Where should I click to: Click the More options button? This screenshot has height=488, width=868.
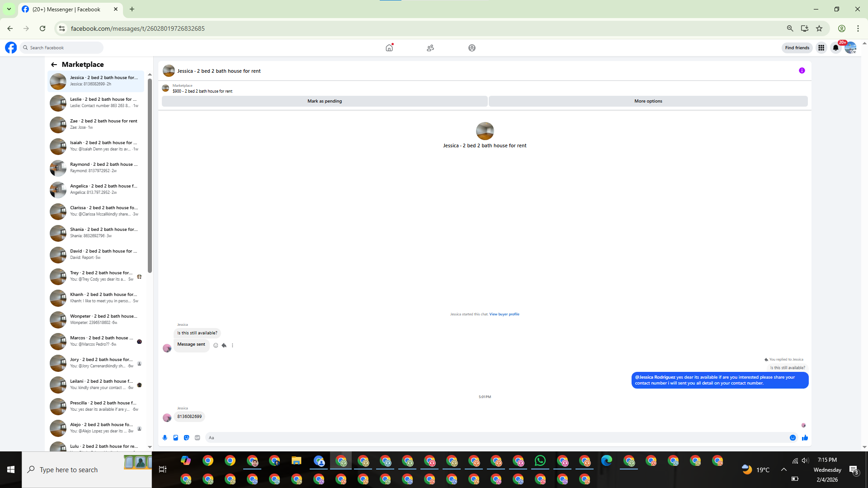(x=648, y=101)
